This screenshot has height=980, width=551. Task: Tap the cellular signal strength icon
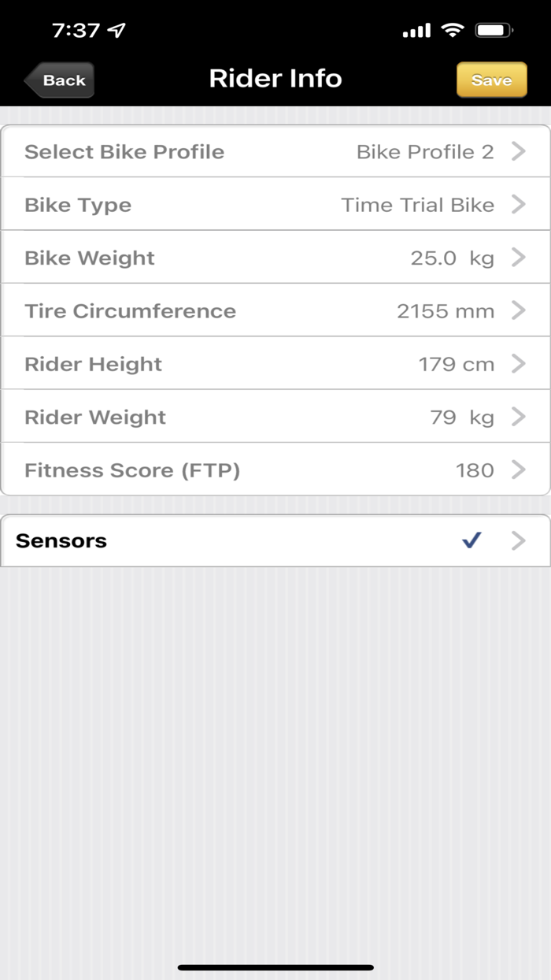tap(416, 30)
